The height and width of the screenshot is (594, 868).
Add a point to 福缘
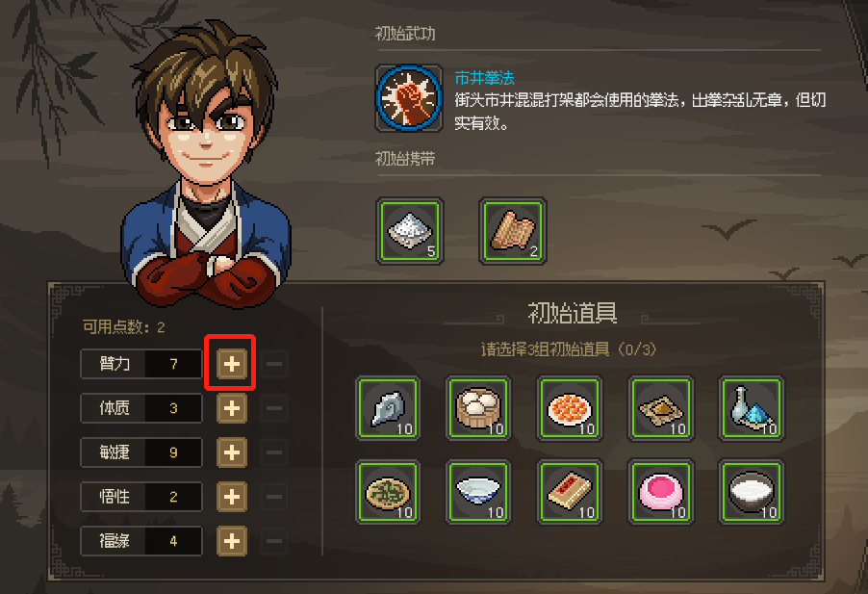click(x=231, y=541)
